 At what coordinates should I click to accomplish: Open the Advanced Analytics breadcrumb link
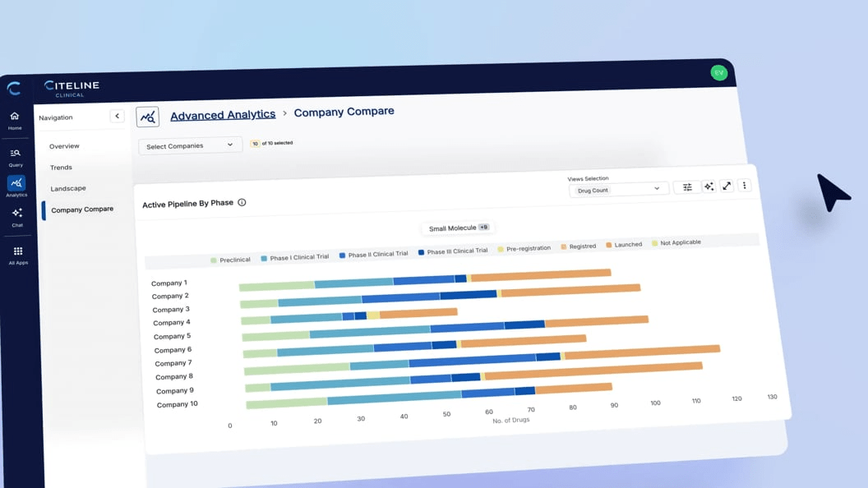click(223, 114)
